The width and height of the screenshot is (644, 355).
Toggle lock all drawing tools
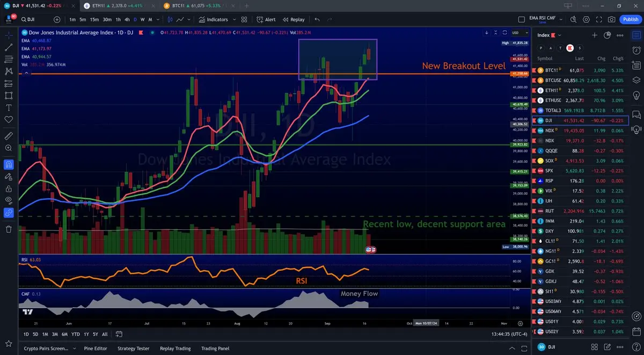9,189
